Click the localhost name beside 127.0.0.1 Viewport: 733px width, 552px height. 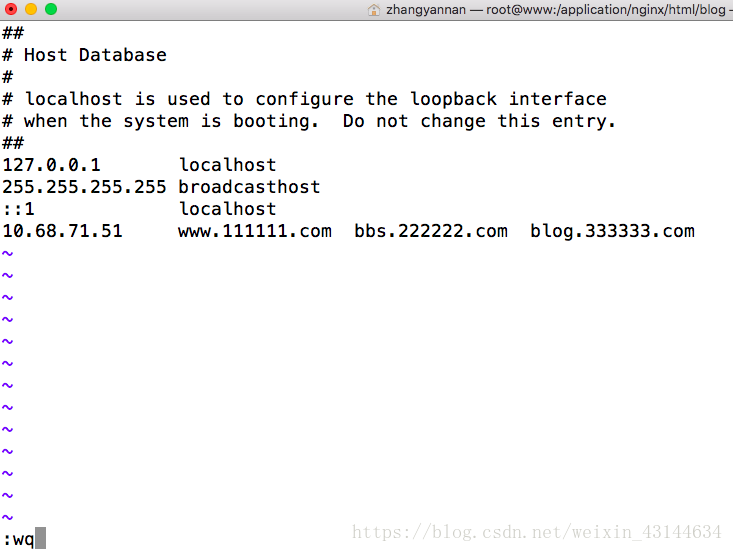point(228,165)
